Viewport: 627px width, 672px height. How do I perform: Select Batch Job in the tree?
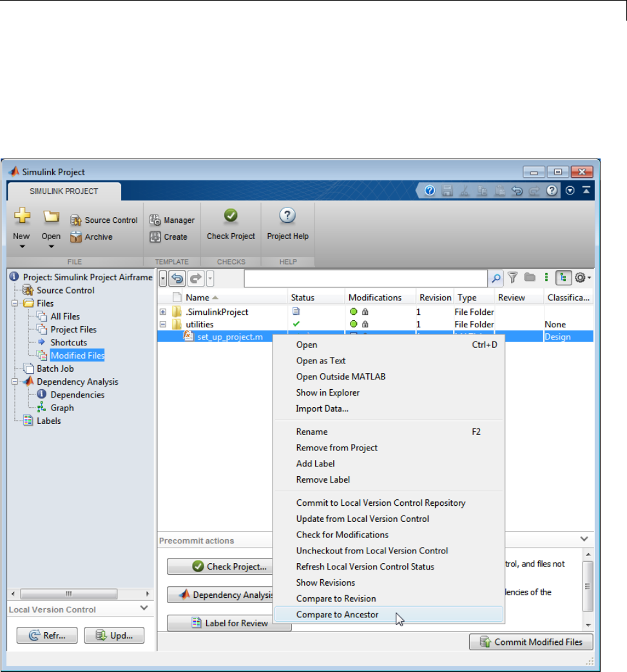pyautogui.click(x=55, y=369)
